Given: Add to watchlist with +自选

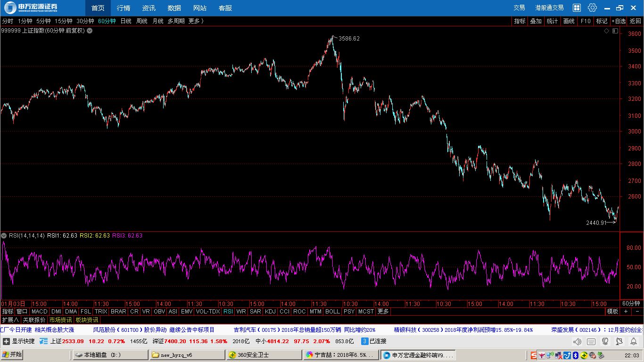Looking at the screenshot, I should (619, 21).
